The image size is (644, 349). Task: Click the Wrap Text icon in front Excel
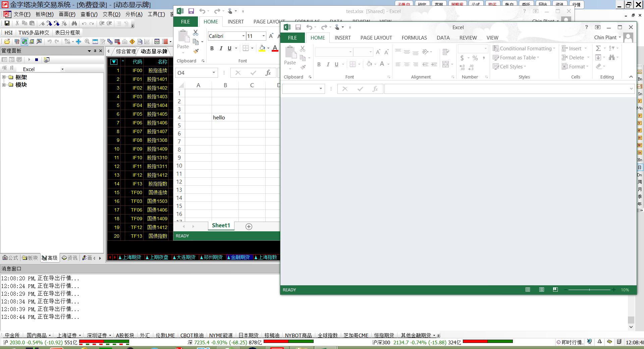pos(446,52)
